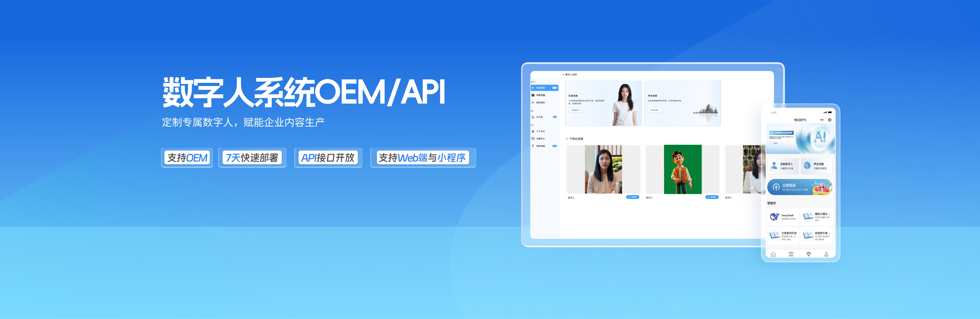Click the hot badge beside AI工具
Screen dimensions: 980x319
[555, 117]
